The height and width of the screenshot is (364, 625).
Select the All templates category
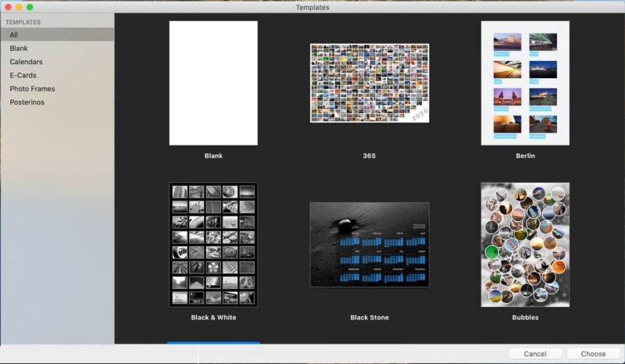coord(57,34)
